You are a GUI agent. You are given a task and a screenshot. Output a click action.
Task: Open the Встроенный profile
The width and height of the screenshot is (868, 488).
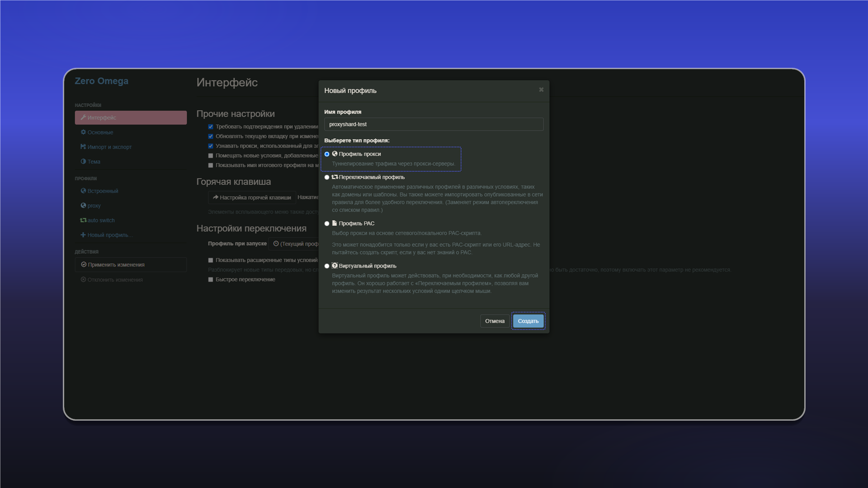131,191
